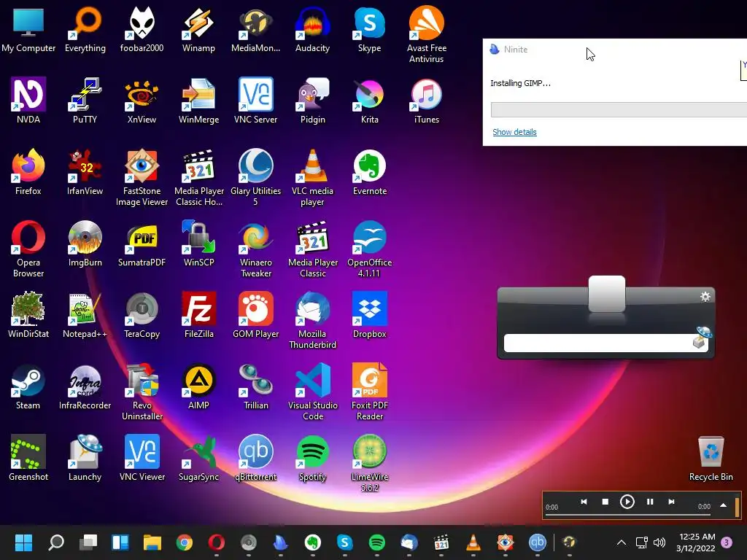The image size is (747, 560).
Task: Open Glary Utilities 5 desktop icon
Action: click(x=255, y=177)
